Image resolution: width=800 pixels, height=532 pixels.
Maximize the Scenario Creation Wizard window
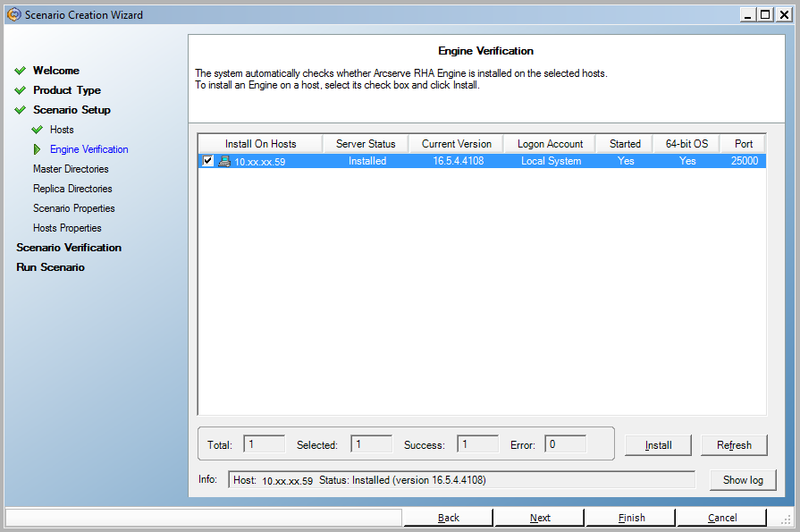765,15
